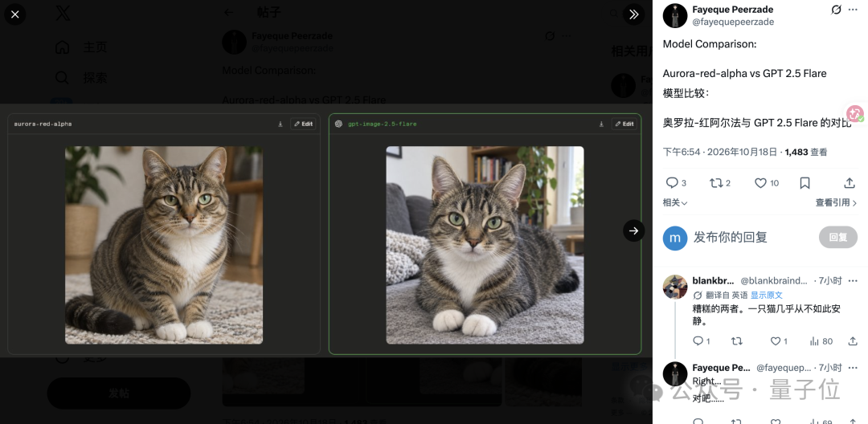Open Grok icon beside Fayeque Peerzade header
The width and height of the screenshot is (868, 424).
(x=837, y=10)
